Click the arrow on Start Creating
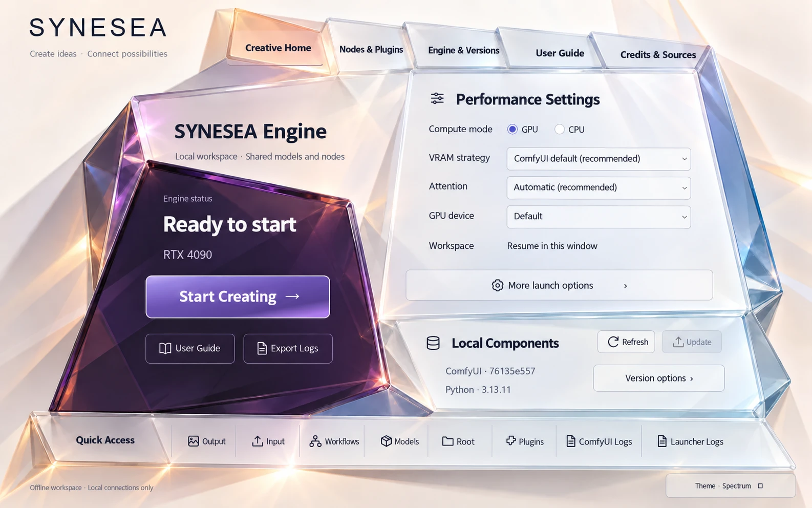 coord(292,297)
